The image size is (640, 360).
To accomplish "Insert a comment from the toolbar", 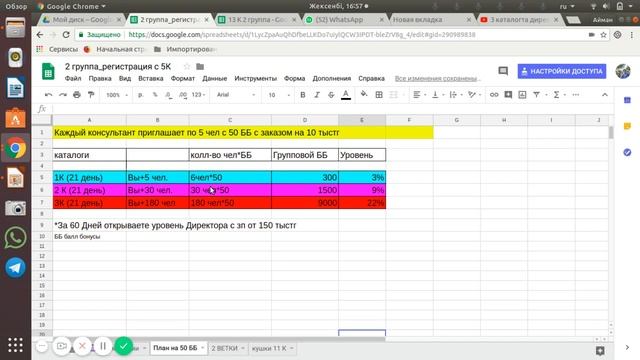I will [x=508, y=95].
